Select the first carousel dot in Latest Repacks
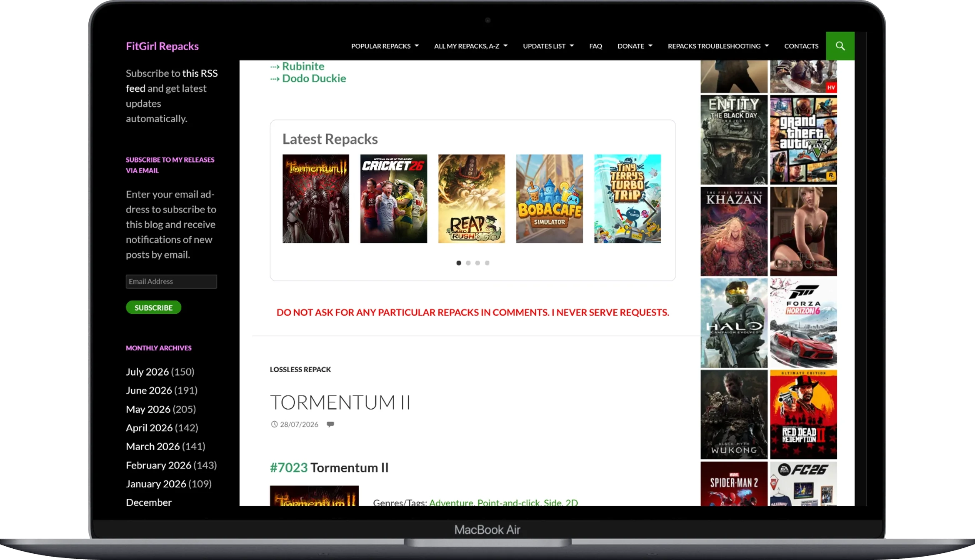This screenshot has width=975, height=560. coord(459,263)
